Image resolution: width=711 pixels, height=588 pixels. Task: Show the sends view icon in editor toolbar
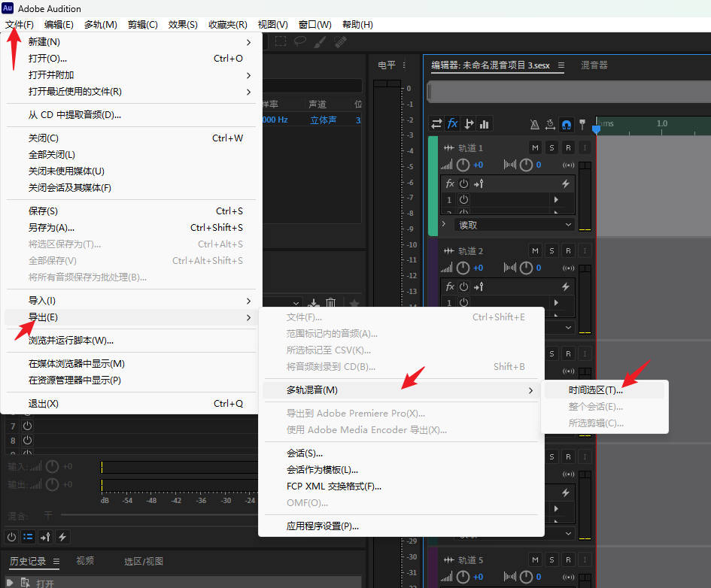tap(469, 123)
